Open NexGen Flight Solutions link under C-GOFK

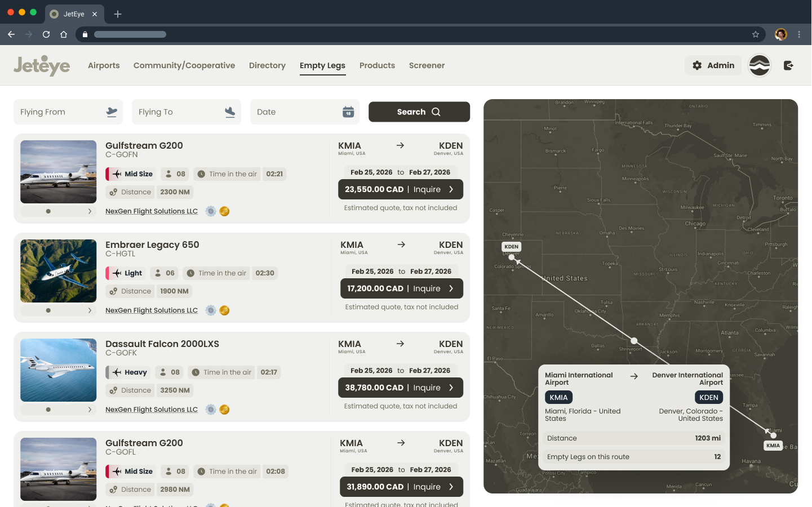click(x=152, y=410)
